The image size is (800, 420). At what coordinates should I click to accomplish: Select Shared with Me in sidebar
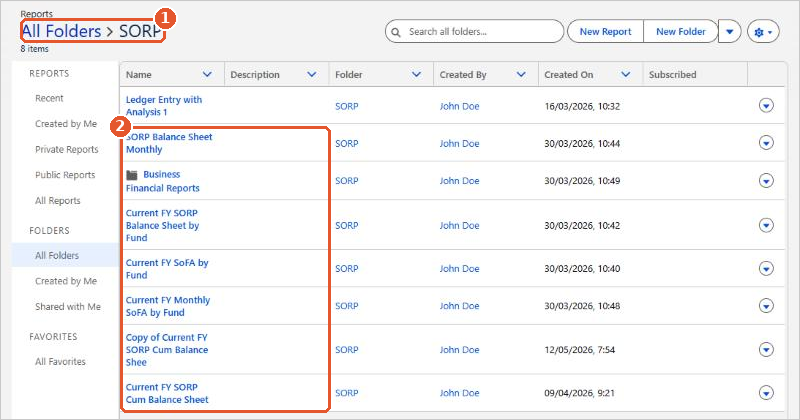[x=68, y=306]
